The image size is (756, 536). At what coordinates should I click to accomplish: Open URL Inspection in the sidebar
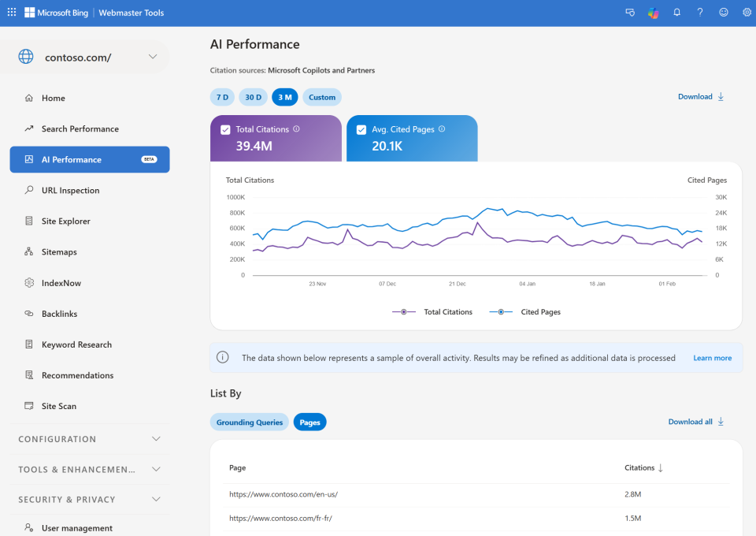70,190
